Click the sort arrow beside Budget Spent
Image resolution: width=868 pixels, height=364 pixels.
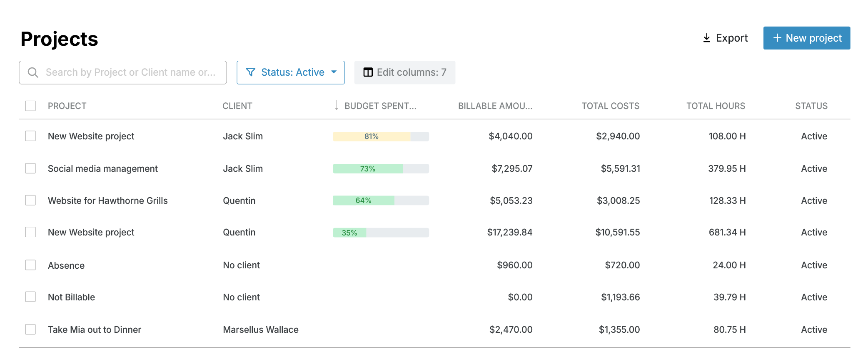click(x=337, y=106)
